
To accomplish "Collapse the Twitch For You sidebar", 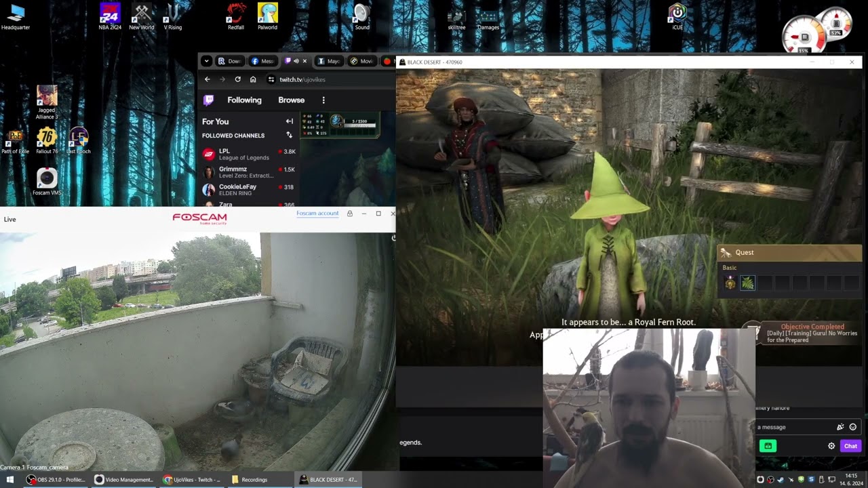I will point(290,121).
